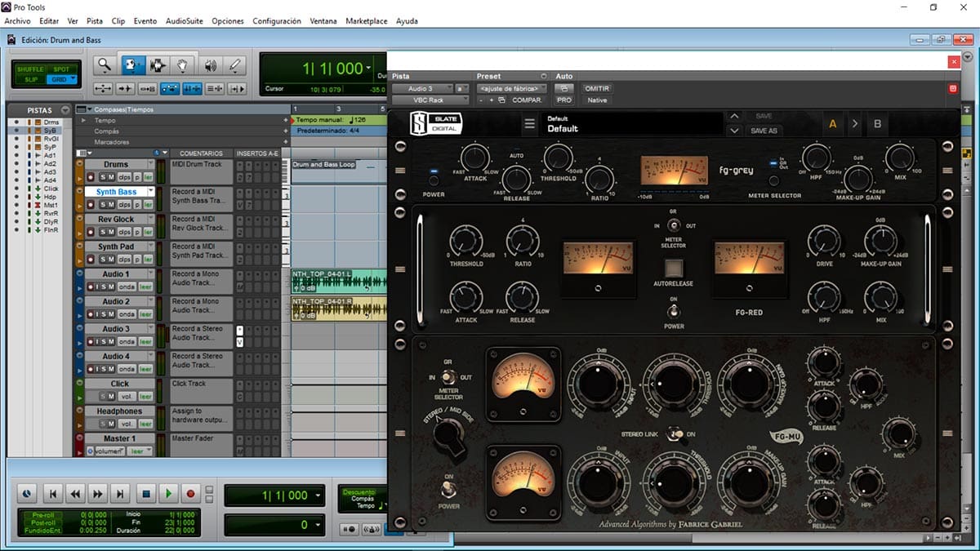Open the Marketplace menu

pos(367,20)
